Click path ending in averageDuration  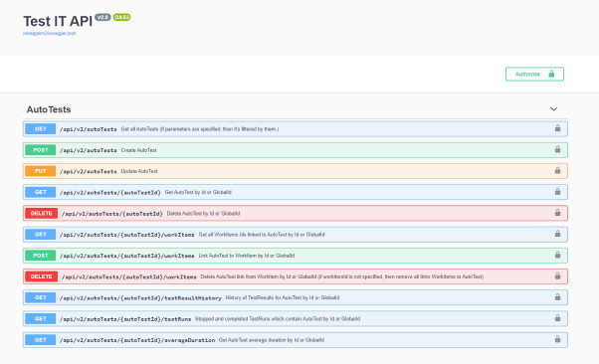137,340
